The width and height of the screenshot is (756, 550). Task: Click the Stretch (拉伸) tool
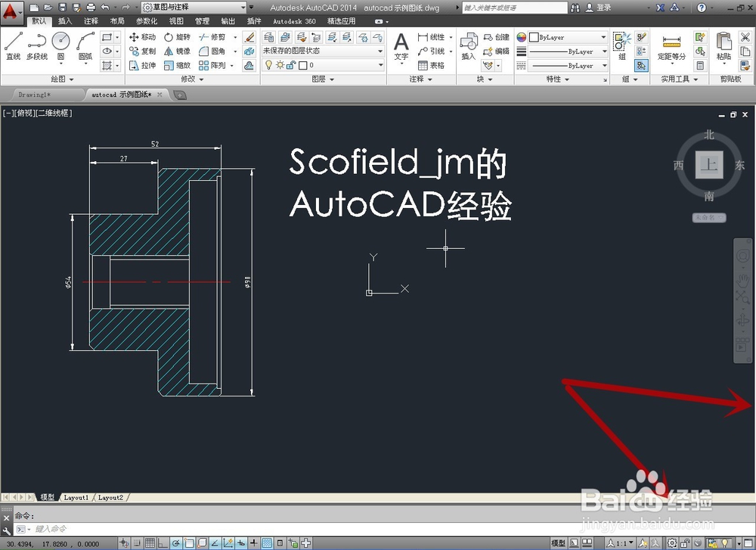coord(142,65)
